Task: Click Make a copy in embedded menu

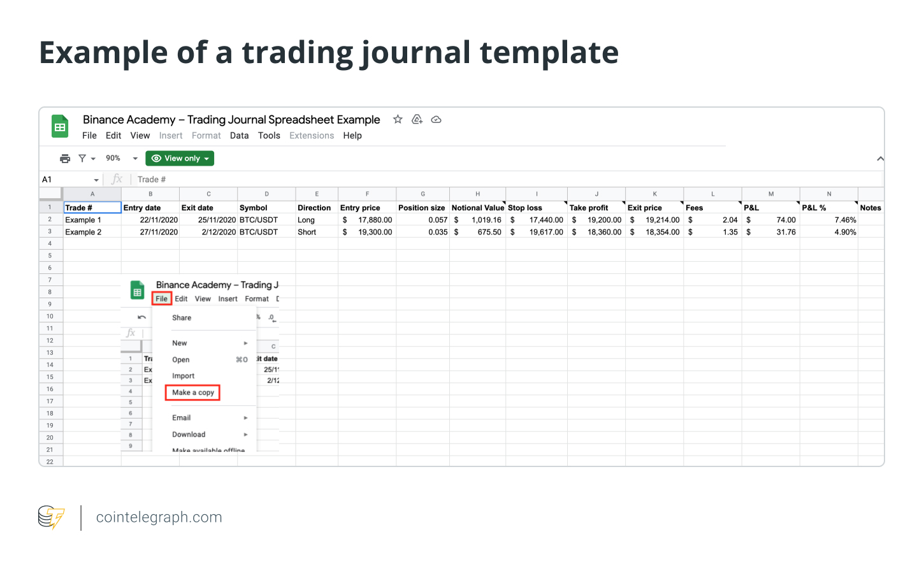Action: (193, 393)
